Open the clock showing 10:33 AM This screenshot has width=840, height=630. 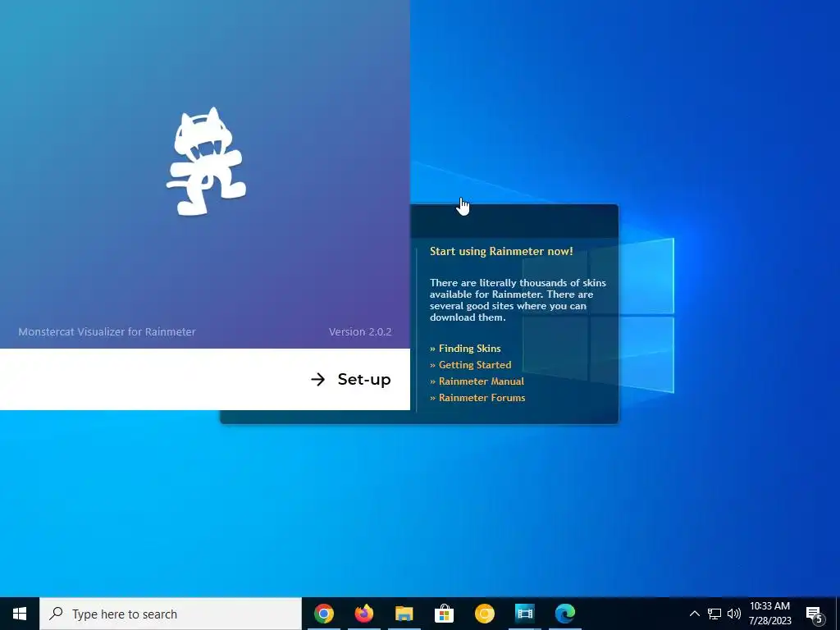click(x=769, y=614)
